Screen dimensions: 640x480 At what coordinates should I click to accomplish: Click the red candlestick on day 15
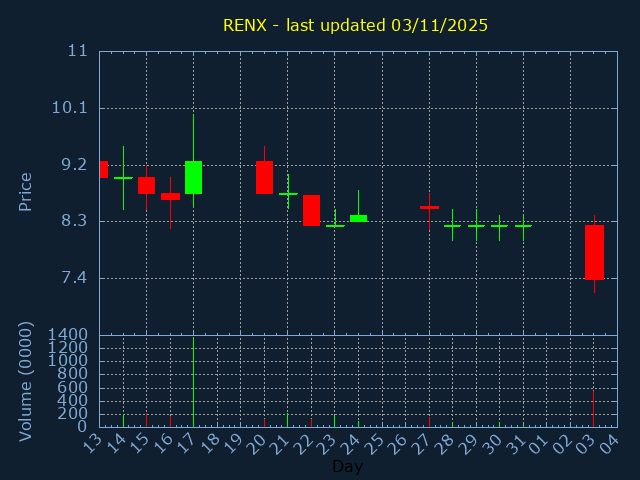click(146, 185)
